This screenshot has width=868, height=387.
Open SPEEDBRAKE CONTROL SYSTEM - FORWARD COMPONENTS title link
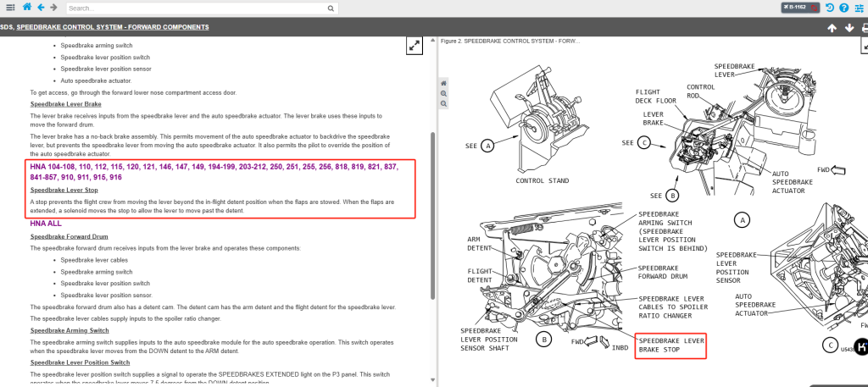coord(113,27)
